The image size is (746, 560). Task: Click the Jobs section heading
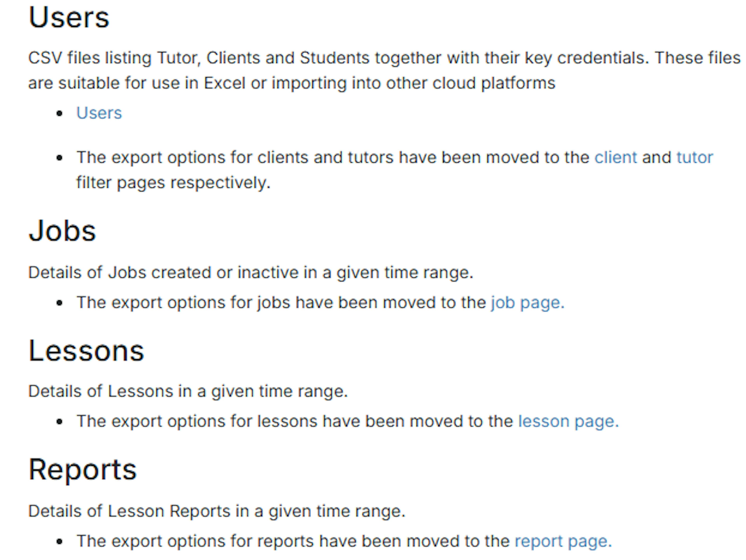click(x=63, y=231)
